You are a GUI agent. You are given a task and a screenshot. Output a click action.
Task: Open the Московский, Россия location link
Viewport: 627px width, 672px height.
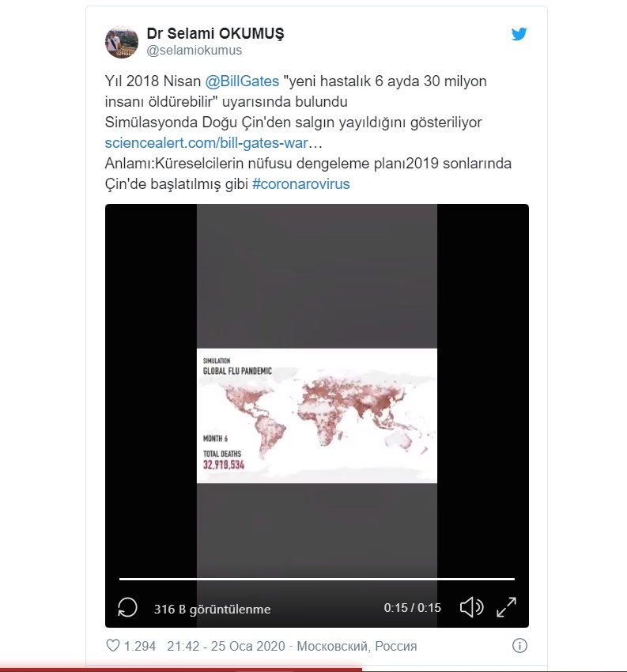pos(357,646)
